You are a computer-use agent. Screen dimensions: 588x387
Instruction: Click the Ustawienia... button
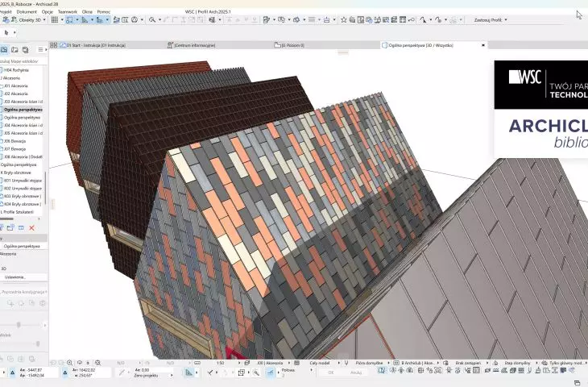pos(23,277)
